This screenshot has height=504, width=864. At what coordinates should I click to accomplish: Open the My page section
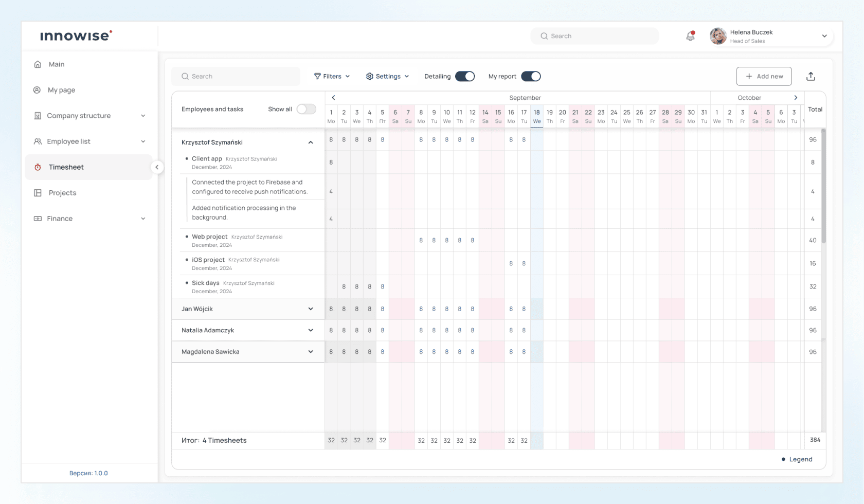(x=61, y=89)
